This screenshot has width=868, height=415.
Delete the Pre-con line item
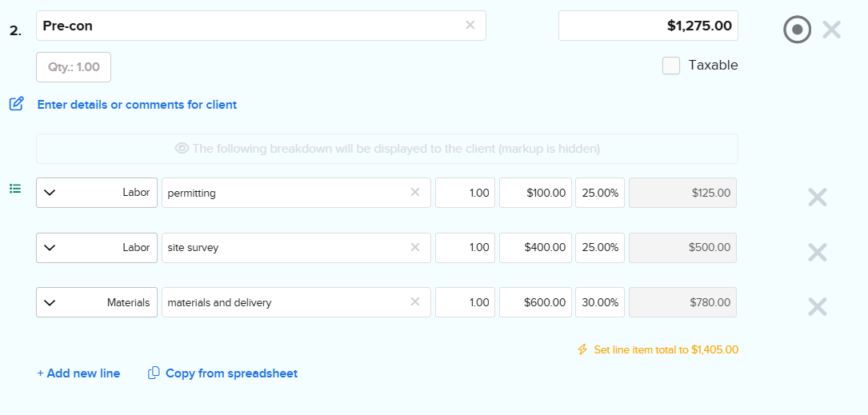832,30
